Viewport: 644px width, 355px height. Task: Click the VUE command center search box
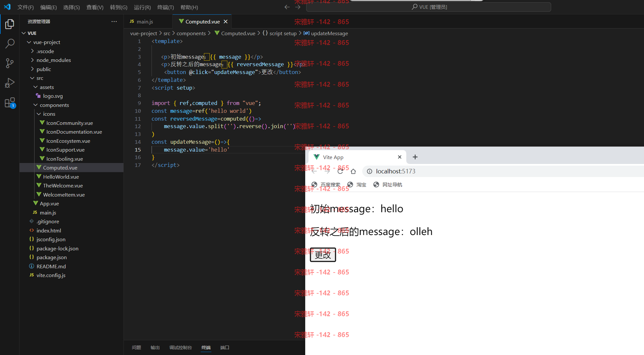pos(429,7)
